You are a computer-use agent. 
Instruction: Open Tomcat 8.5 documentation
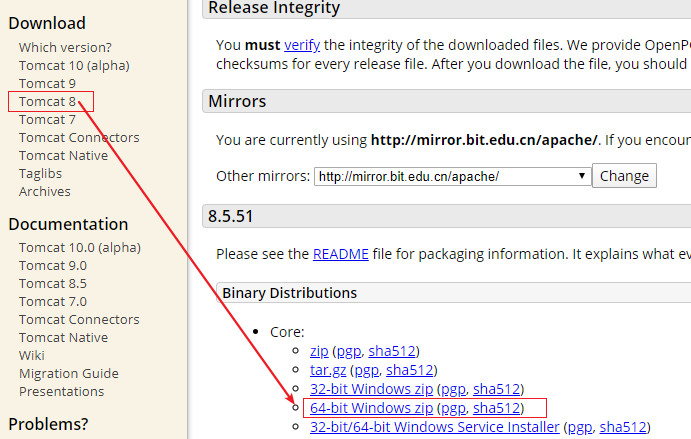[53, 284]
